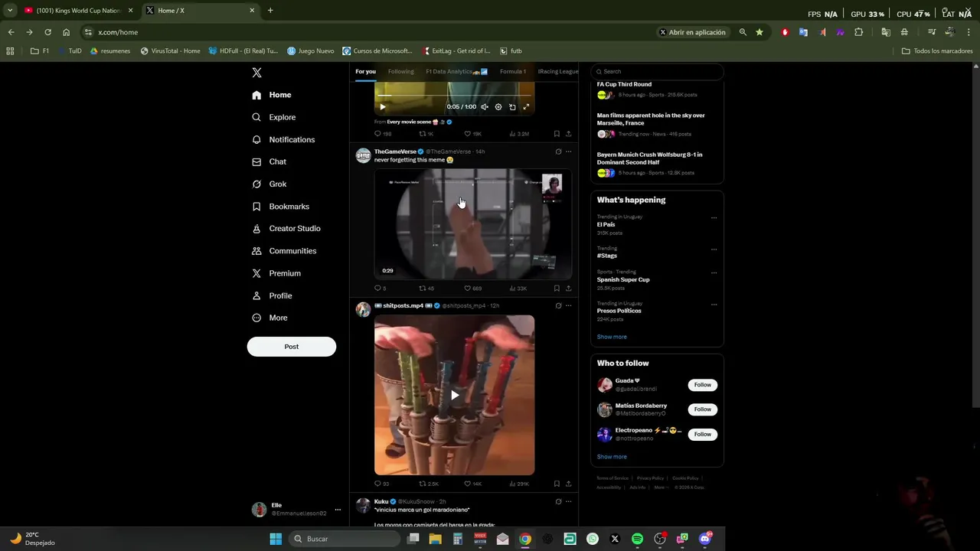Open more options on Kuku post

click(568, 501)
